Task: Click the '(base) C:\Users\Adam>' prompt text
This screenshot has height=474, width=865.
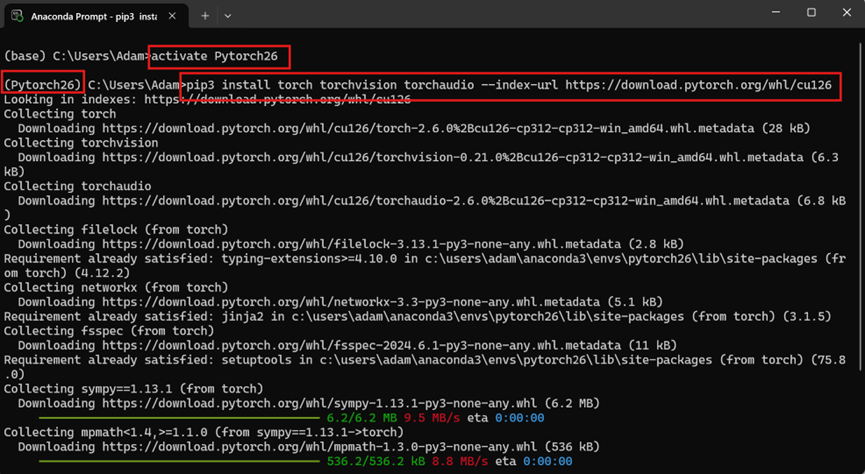Action: (77, 56)
